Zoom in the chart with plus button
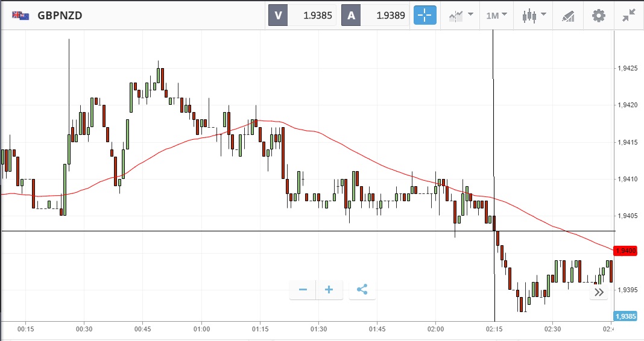The image size is (644, 341). pos(329,290)
